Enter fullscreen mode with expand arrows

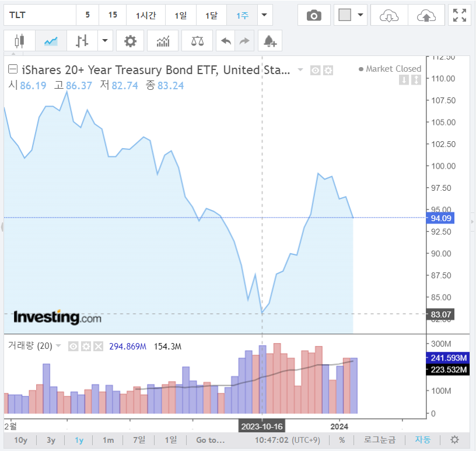pyautogui.click(x=460, y=15)
